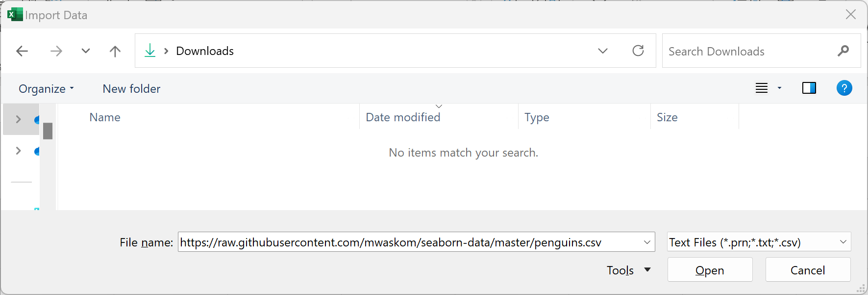The width and height of the screenshot is (868, 295).
Task: Toggle the preview pane
Action: click(809, 88)
